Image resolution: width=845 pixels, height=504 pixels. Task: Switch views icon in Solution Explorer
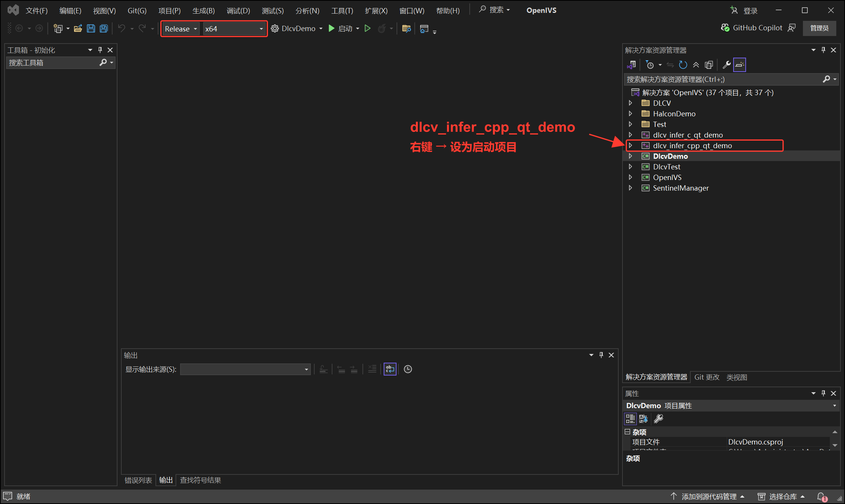point(631,65)
